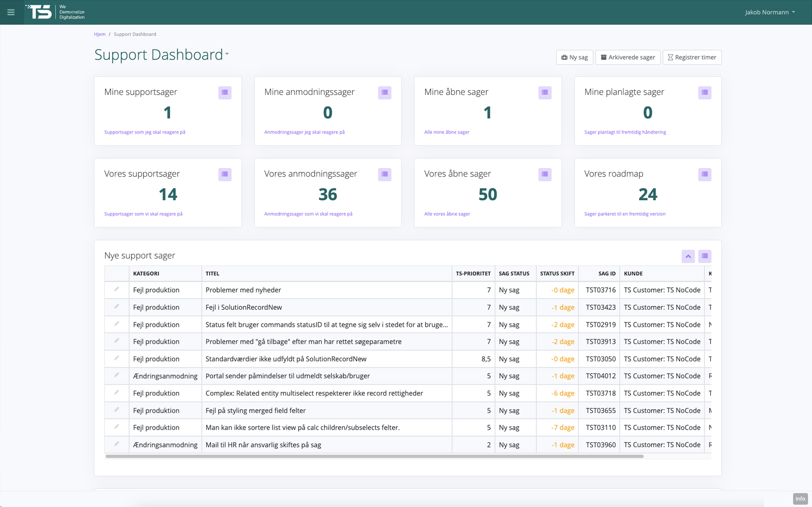Open Jakob Normann user menu
Screen dimensions: 812x507
tap(769, 12)
